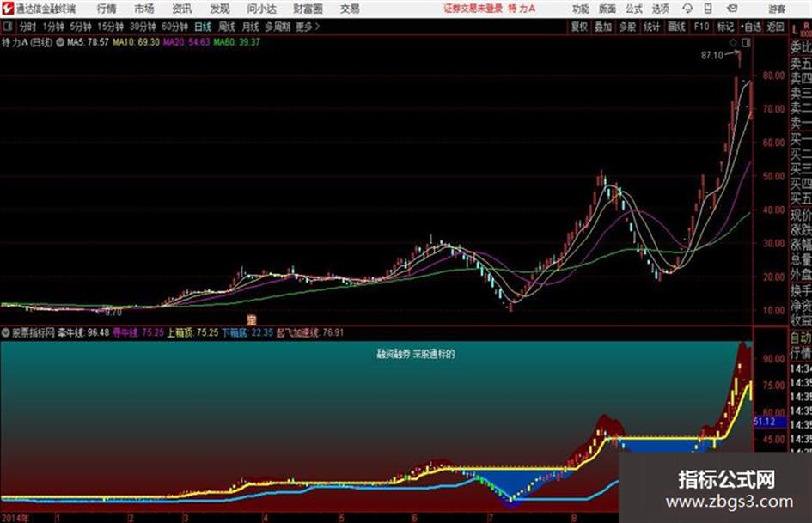Image resolution: width=812 pixels, height=523 pixels.
Task: Click the 复权 toolbar button
Action: (579, 27)
